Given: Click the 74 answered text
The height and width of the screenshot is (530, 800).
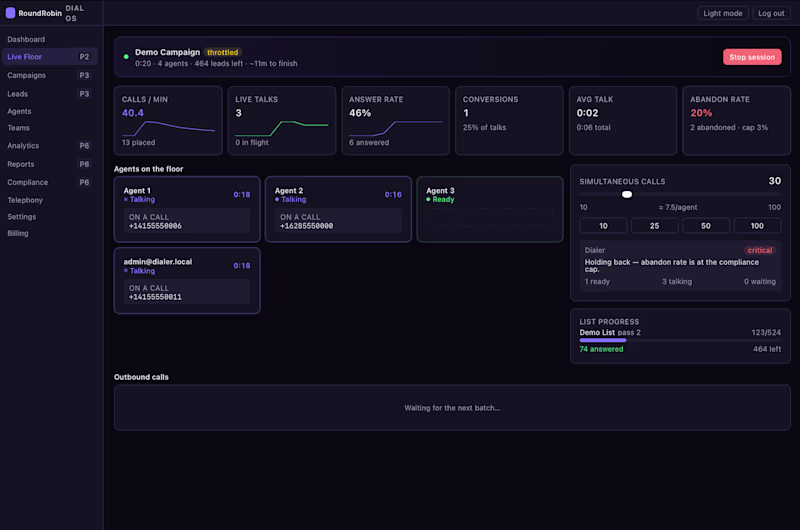Looking at the screenshot, I should (x=601, y=349).
